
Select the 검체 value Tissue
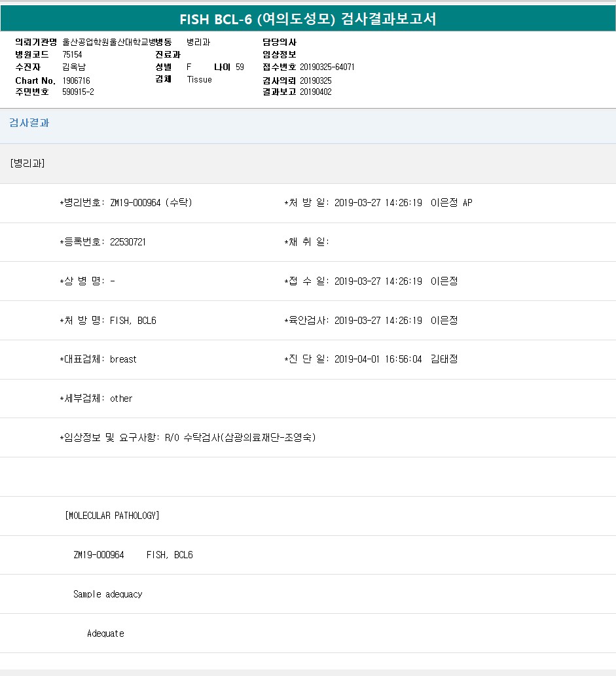(x=199, y=79)
